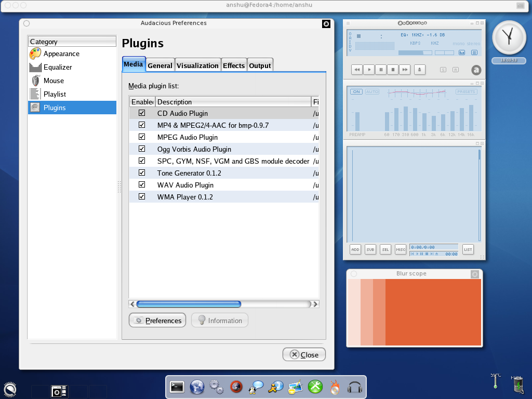The width and height of the screenshot is (532, 399).
Task: Open the gears settings icon in dock
Action: coord(217,387)
